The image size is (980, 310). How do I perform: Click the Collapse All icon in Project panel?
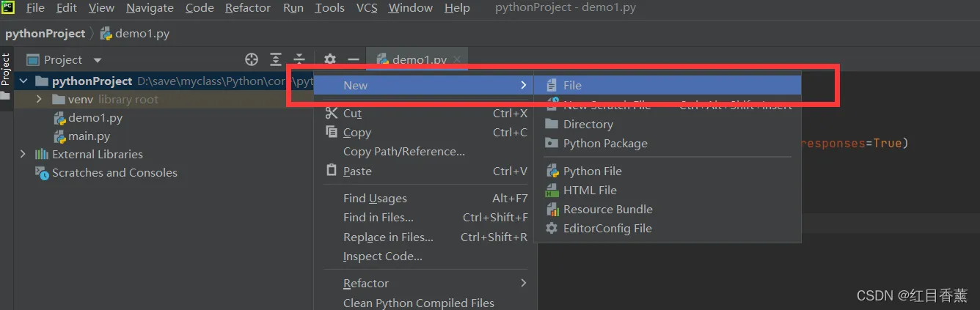tap(299, 59)
